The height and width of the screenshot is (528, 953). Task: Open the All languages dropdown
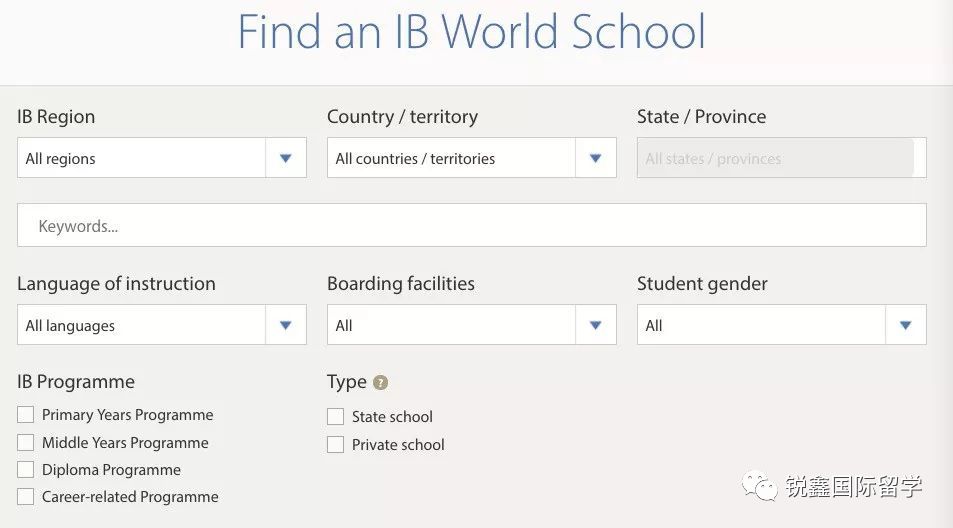click(141, 325)
